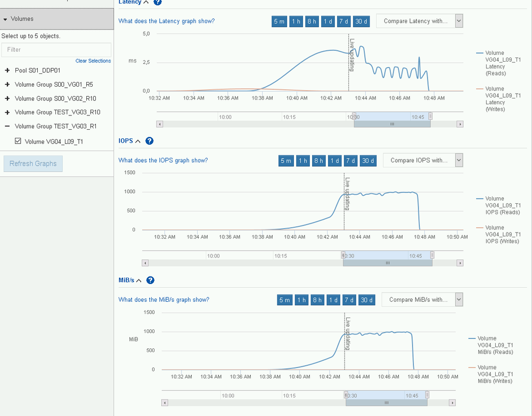Select the 30 d range for the IOPS graph
532x416 pixels.
pyautogui.click(x=368, y=161)
